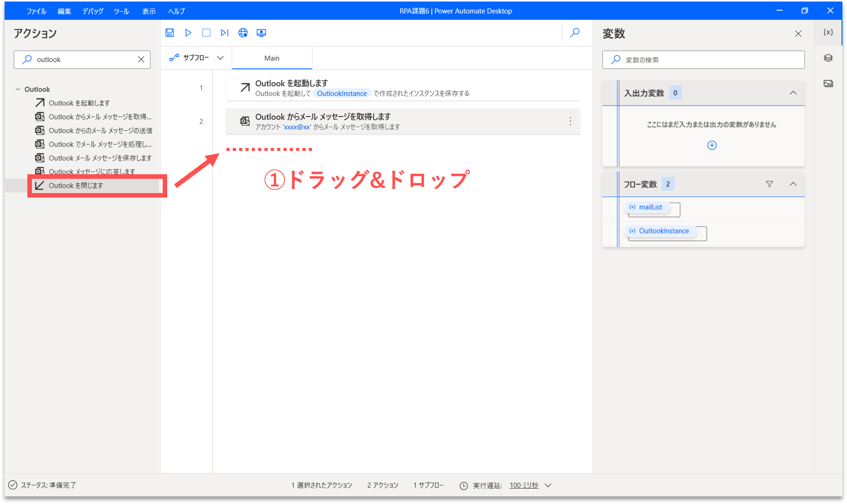Run the flow with the play icon
The image size is (847, 504).
pos(188,33)
